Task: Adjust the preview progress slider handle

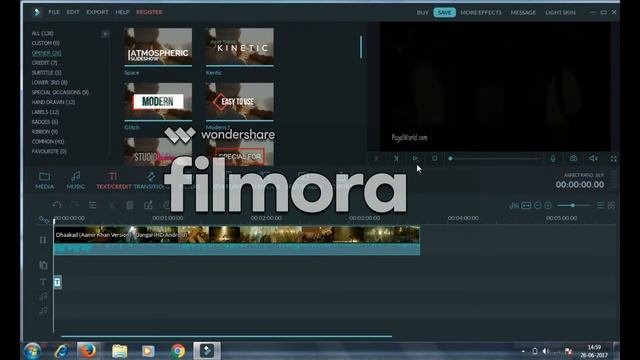Action: point(450,158)
